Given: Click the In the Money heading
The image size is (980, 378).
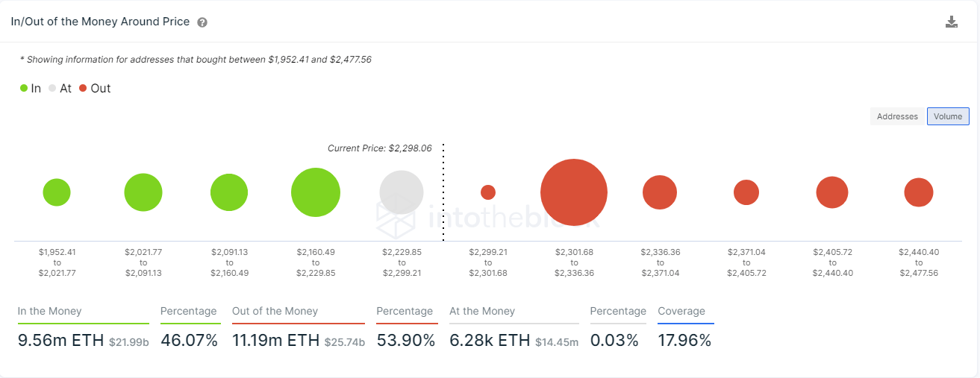Looking at the screenshot, I should point(50,311).
